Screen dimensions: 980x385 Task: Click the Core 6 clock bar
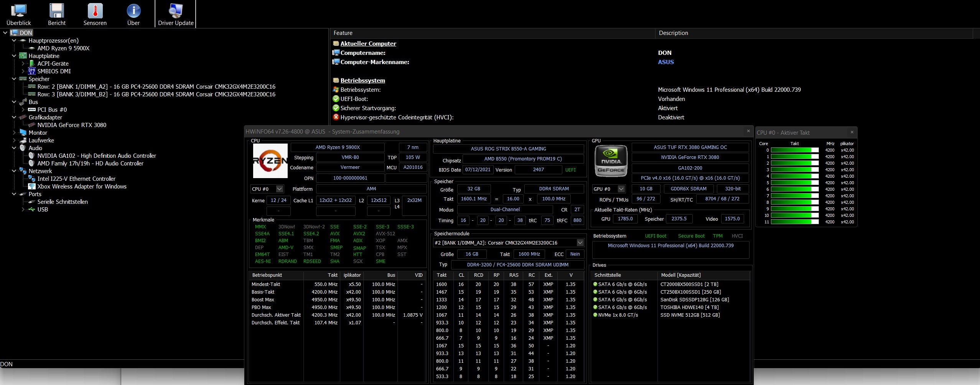(795, 189)
